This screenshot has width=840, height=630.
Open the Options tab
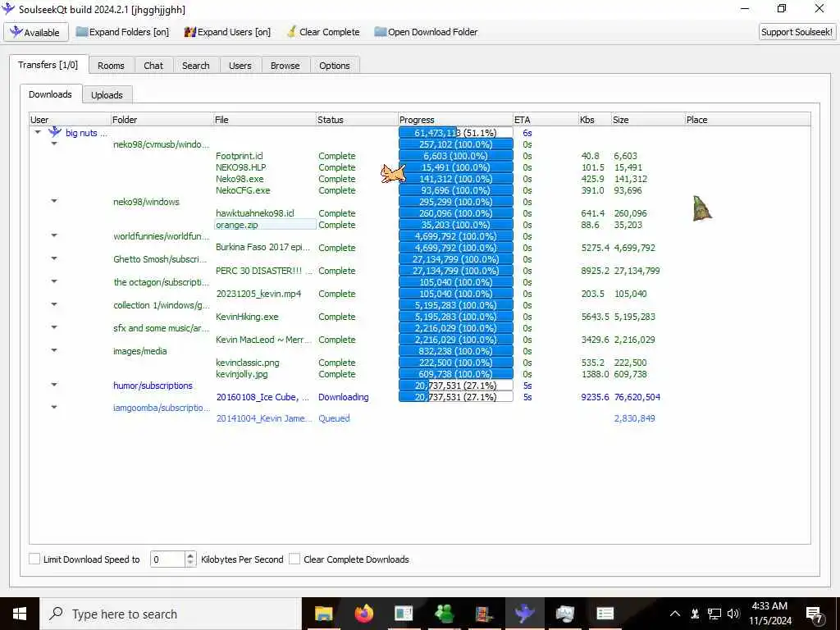[335, 66]
